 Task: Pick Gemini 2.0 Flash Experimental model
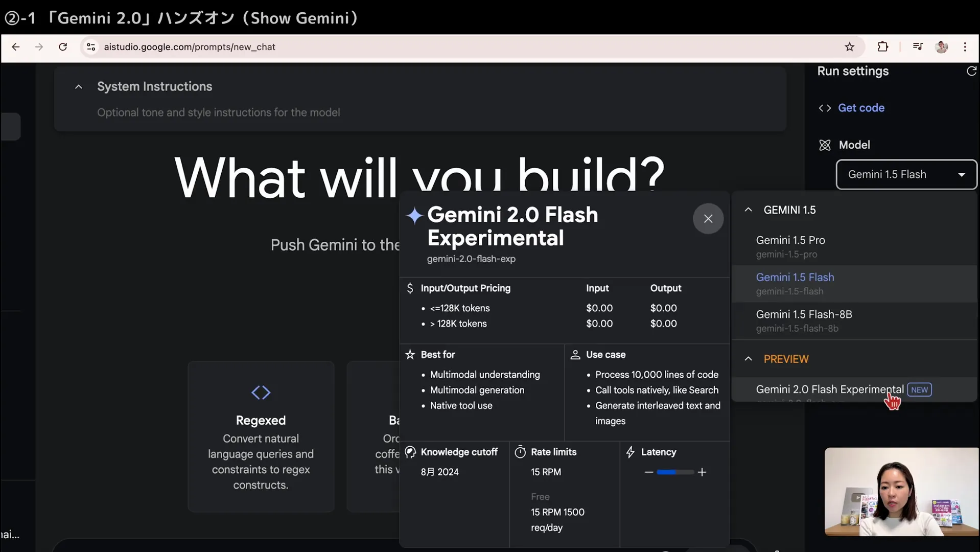click(854, 389)
